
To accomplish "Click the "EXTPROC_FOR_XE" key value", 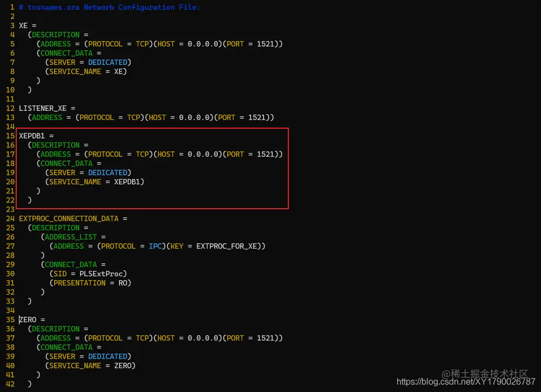I will pyautogui.click(x=227, y=246).
